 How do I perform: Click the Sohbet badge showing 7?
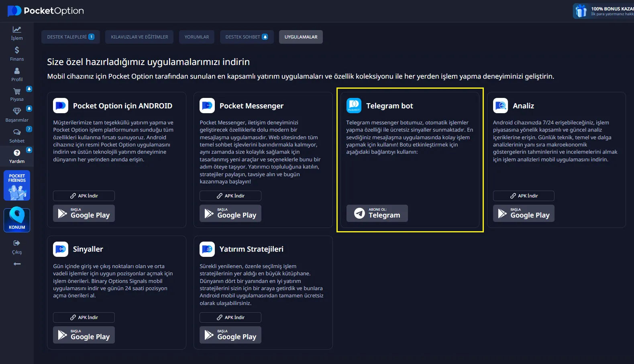point(29,129)
